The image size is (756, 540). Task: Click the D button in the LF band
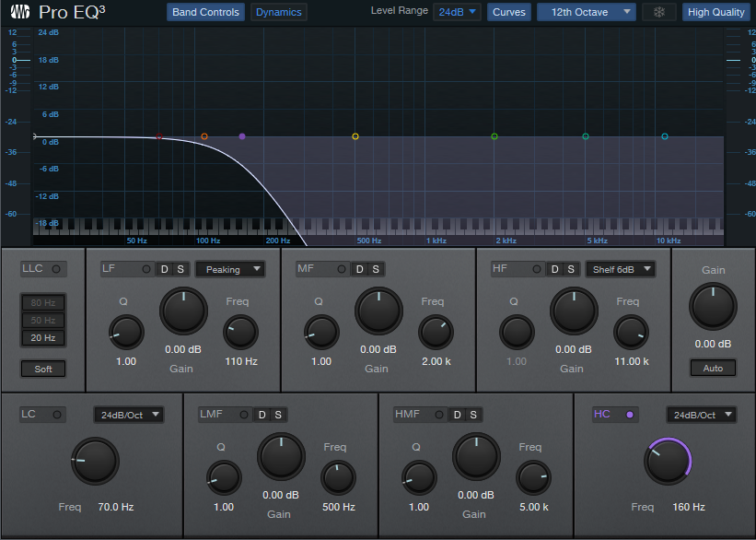click(x=165, y=269)
